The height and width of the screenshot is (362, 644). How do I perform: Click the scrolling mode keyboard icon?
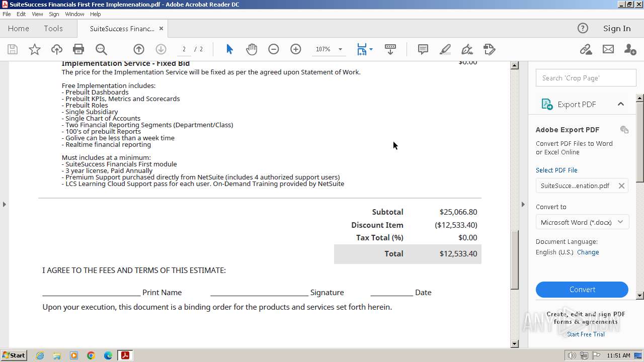click(390, 49)
